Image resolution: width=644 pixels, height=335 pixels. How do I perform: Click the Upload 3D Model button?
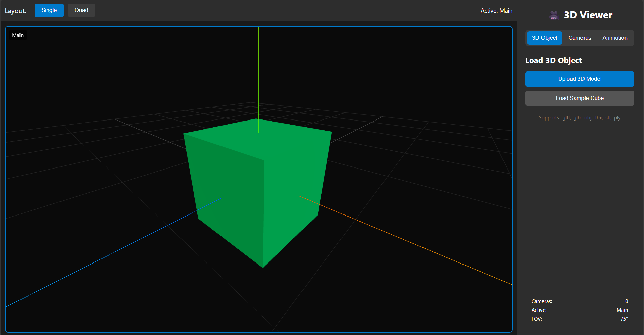pyautogui.click(x=579, y=79)
